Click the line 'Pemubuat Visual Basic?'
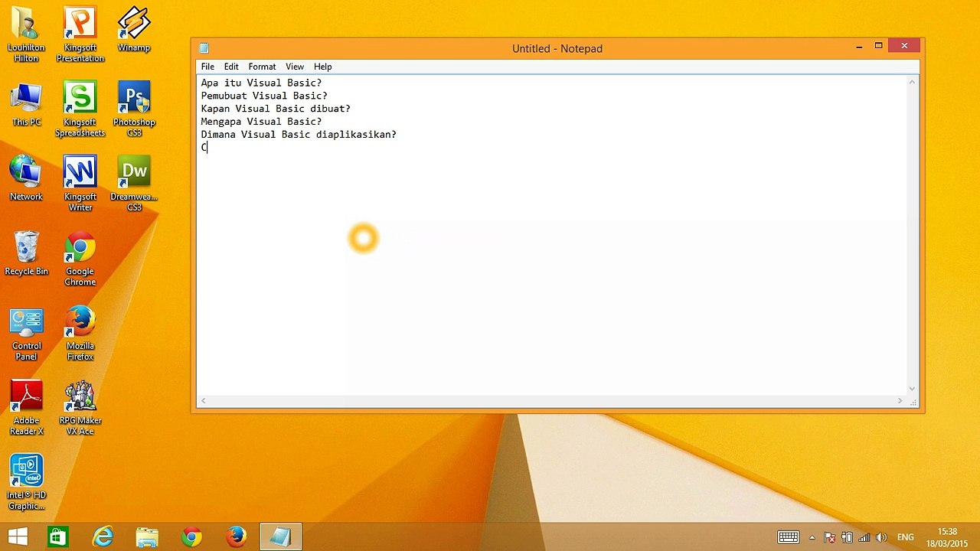 [264, 96]
